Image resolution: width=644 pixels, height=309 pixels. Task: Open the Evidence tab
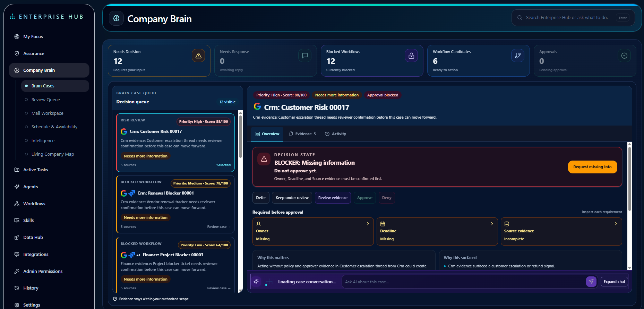[302, 134]
